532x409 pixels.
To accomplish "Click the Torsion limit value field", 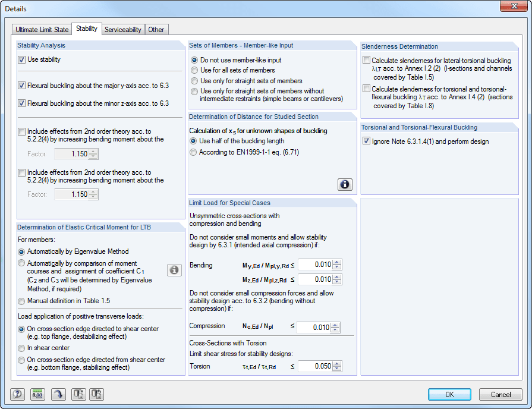I will coord(320,366).
